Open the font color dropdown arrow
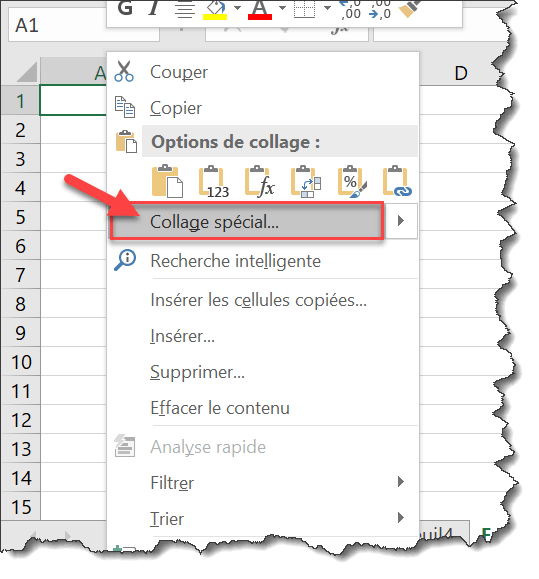This screenshot has height=579, width=539. tap(282, 8)
